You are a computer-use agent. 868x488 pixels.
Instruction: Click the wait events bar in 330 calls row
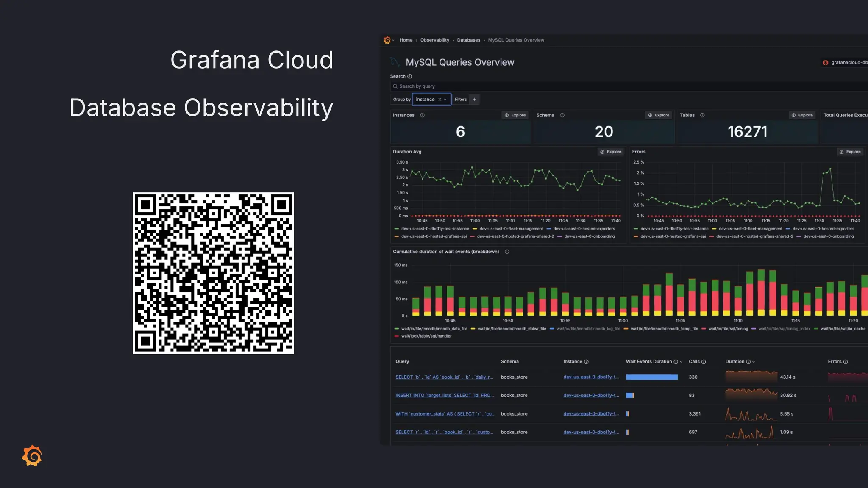pos(652,377)
